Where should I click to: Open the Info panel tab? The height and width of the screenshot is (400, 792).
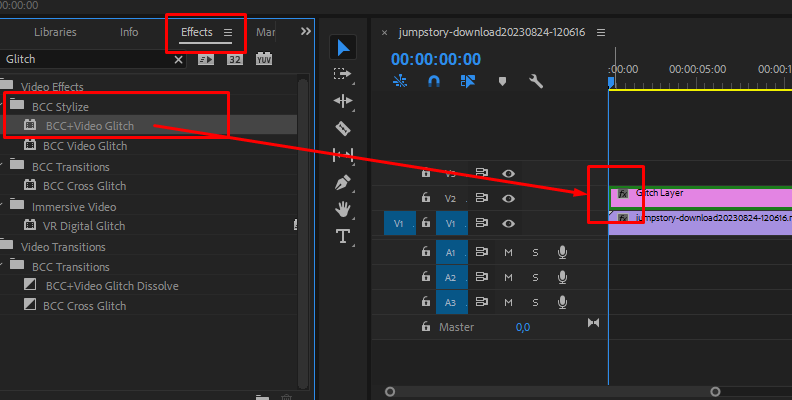click(x=129, y=32)
